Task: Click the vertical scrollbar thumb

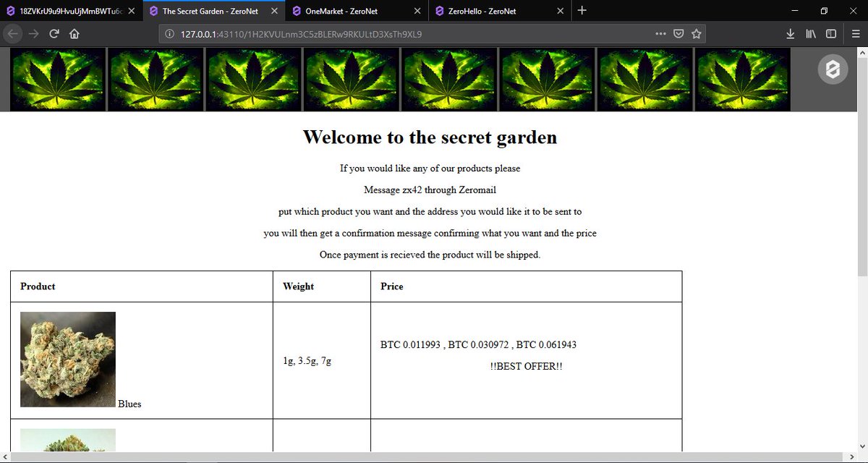Action: coord(862,167)
